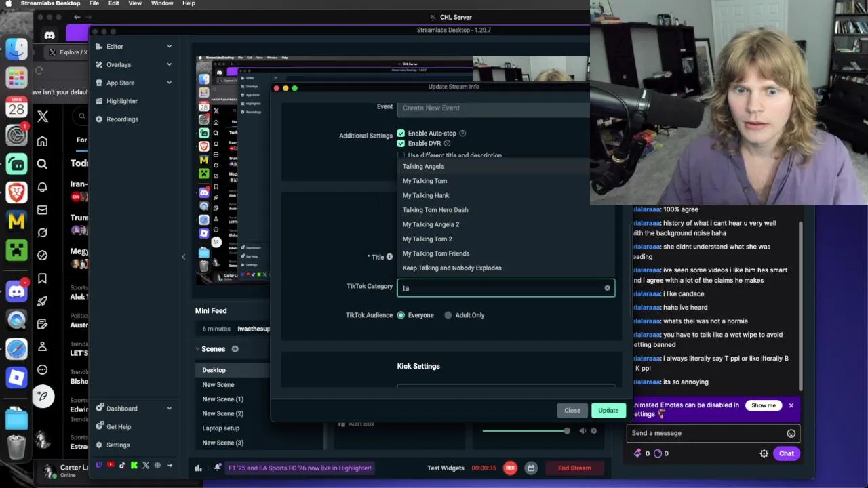Open Get Help in the sidebar

(119, 427)
